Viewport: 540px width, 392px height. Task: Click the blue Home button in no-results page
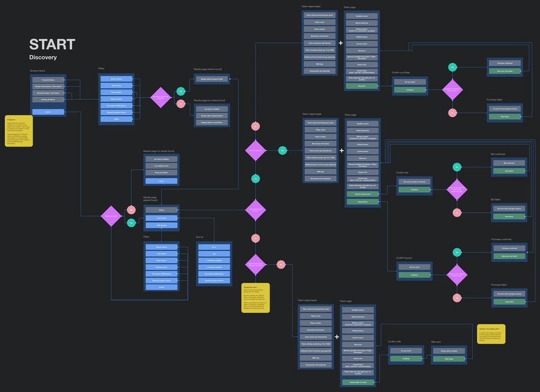click(x=161, y=181)
